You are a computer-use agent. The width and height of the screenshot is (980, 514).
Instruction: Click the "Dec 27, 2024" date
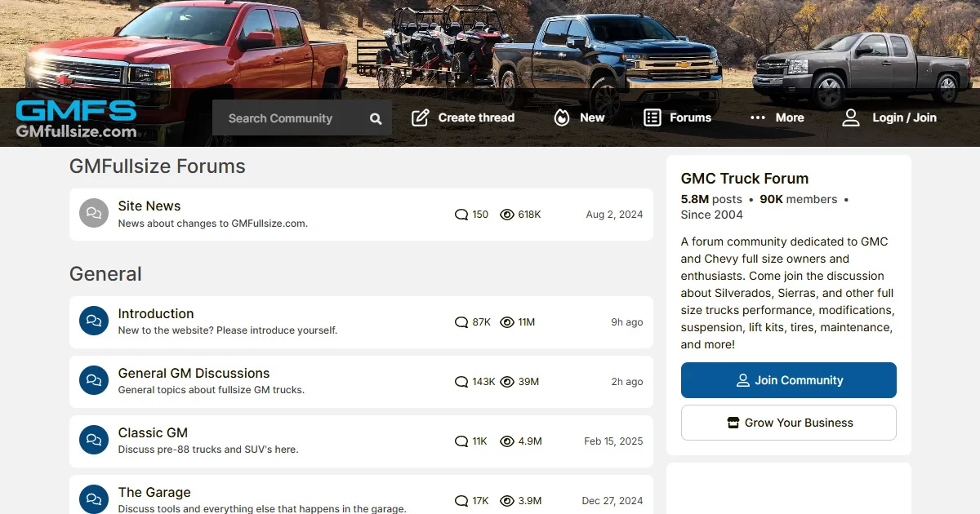tap(612, 501)
